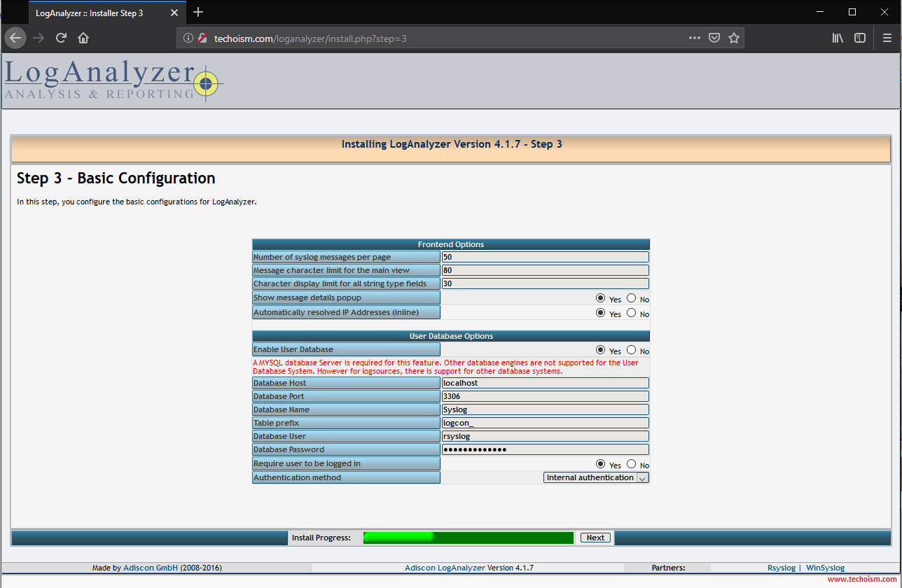Screen dimensions: 902x588
Task: Open the Authentication method dropdown
Action: click(596, 477)
